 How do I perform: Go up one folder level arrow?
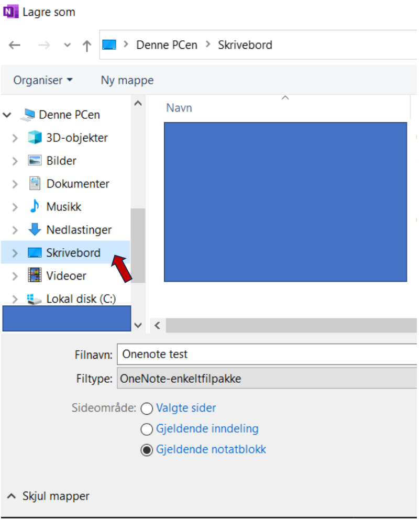coord(87,46)
